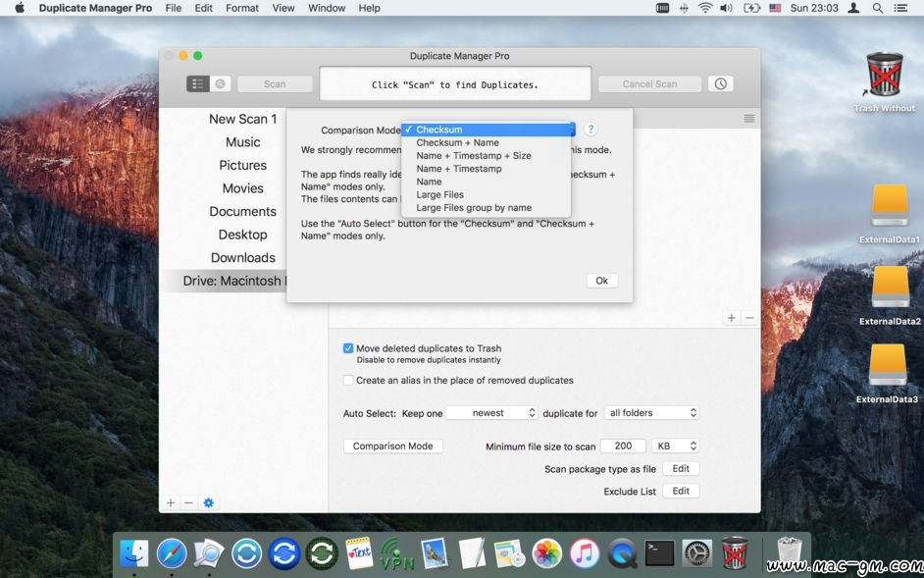Open the ExternalData2 drive icon

(x=890, y=295)
